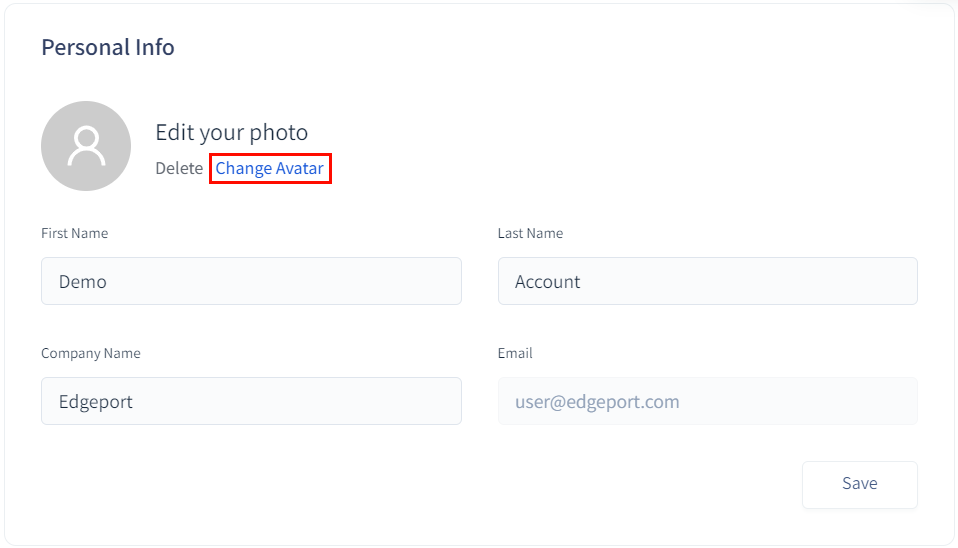Viewport: 958px width, 548px height.
Task: Place cursor on the Account text
Action: (547, 282)
